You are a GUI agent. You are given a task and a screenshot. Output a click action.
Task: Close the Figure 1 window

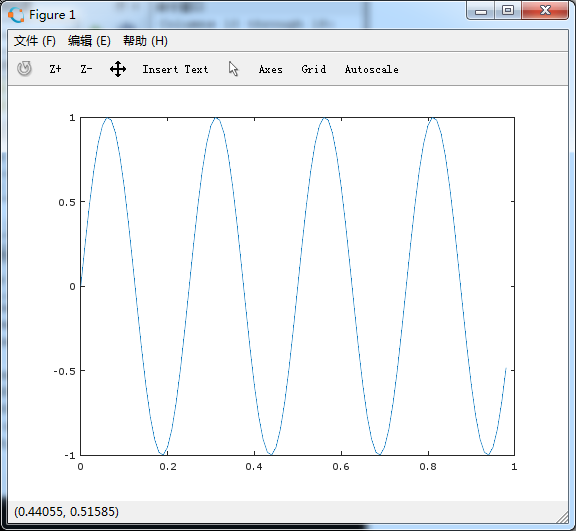[545, 11]
